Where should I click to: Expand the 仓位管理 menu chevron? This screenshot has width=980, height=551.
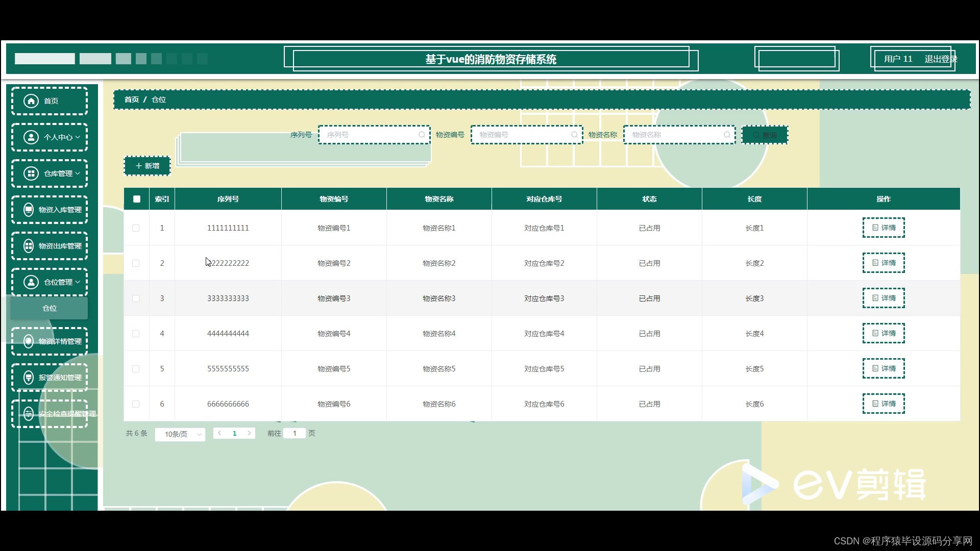coord(78,282)
